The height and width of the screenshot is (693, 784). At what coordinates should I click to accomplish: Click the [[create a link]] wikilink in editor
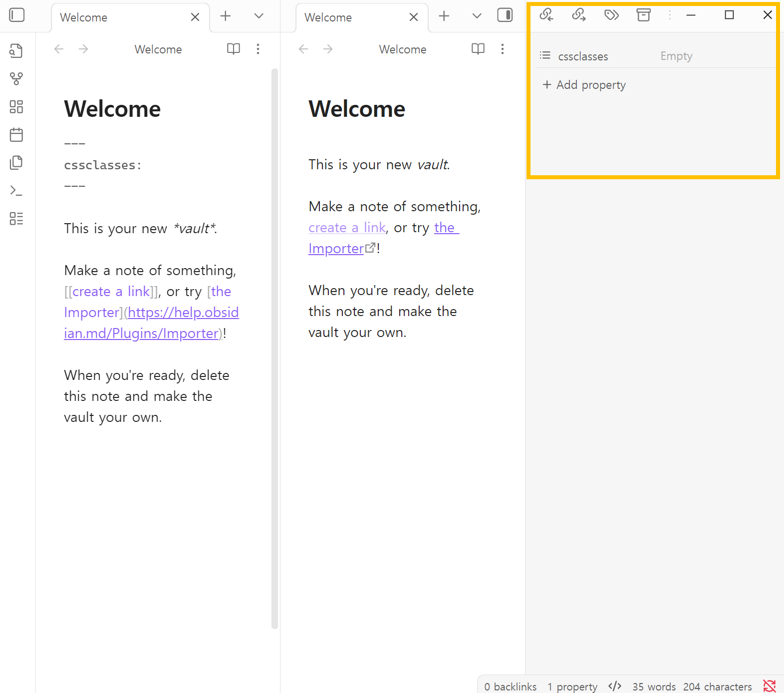click(x=111, y=292)
